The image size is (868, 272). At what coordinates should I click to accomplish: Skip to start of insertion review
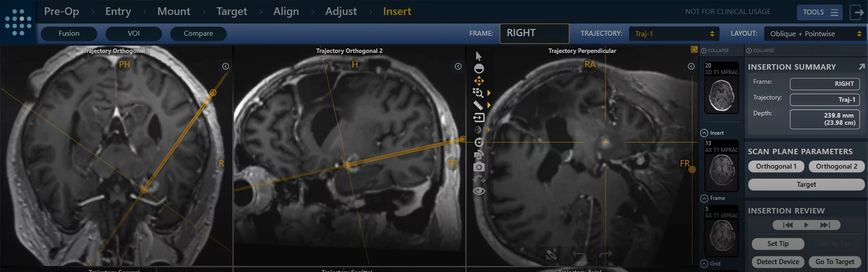788,225
